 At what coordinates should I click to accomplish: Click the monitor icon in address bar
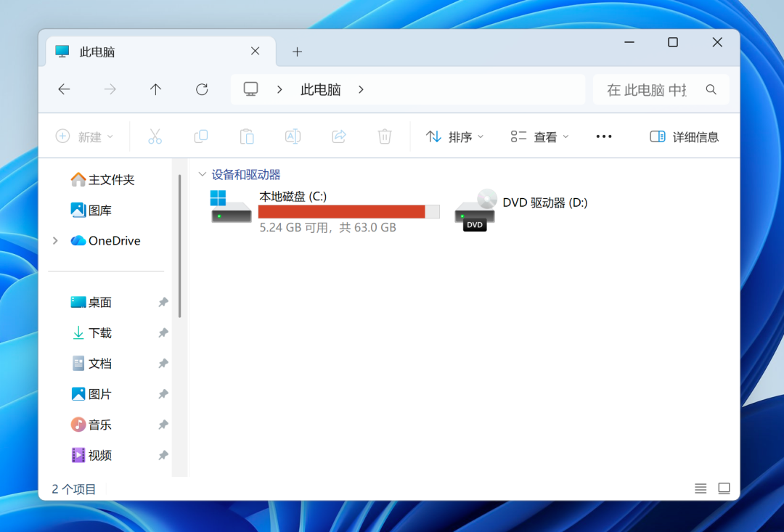click(250, 89)
